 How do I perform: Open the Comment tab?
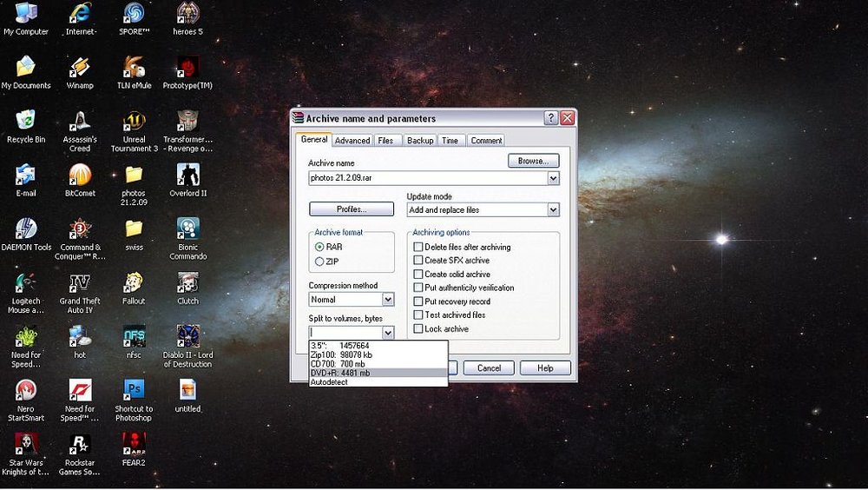486,141
